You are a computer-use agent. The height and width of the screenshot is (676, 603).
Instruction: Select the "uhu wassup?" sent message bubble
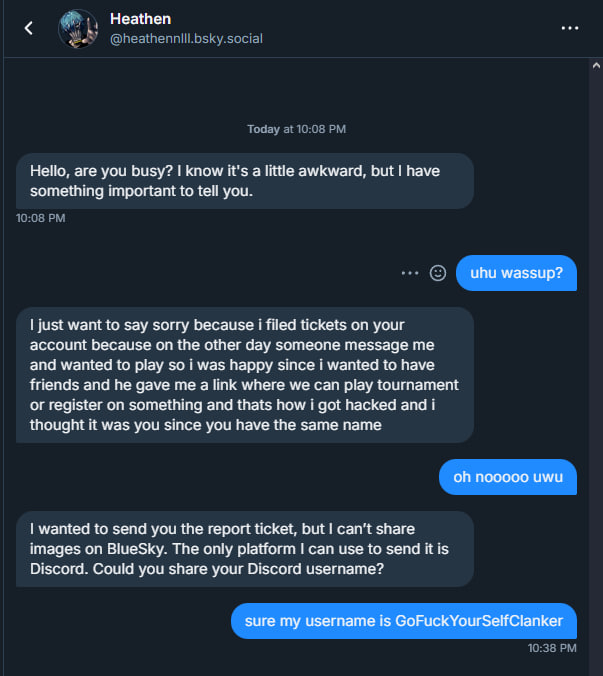click(x=516, y=273)
